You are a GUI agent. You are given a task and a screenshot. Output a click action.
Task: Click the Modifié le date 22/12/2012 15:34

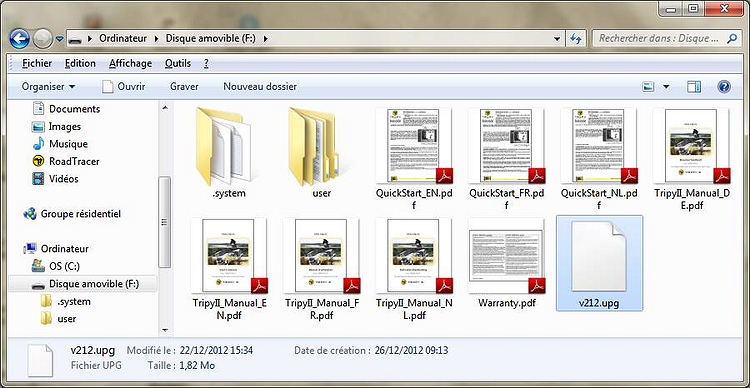216,351
